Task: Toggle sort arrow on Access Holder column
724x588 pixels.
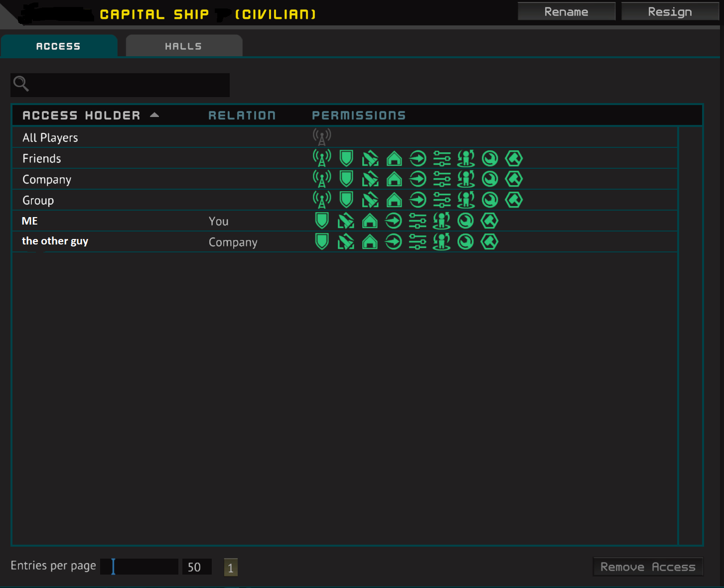Action: tap(154, 115)
